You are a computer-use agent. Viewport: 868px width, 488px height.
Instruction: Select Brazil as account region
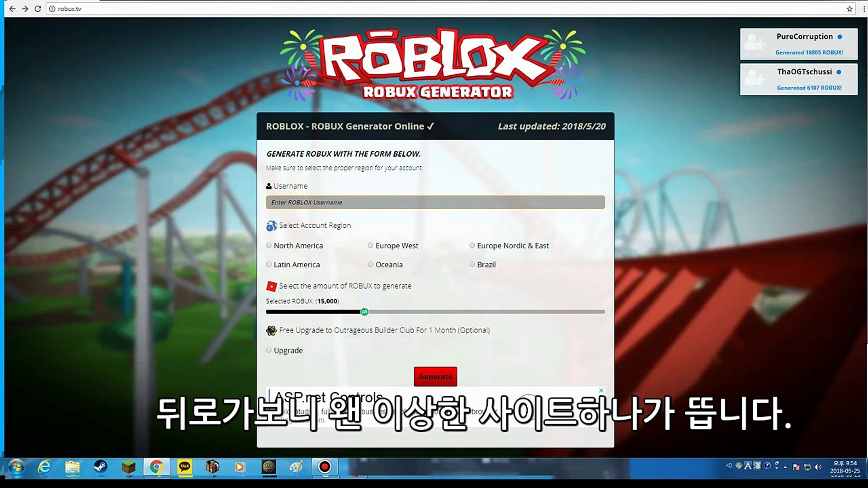click(472, 264)
